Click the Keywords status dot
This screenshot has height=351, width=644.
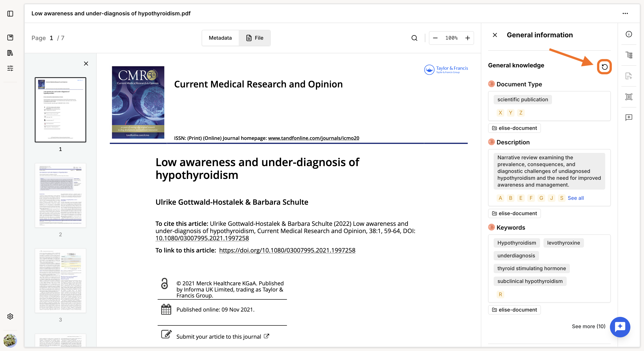pyautogui.click(x=491, y=227)
